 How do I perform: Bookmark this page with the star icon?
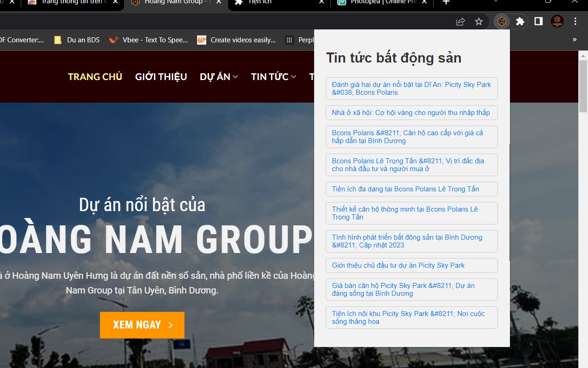point(479,21)
